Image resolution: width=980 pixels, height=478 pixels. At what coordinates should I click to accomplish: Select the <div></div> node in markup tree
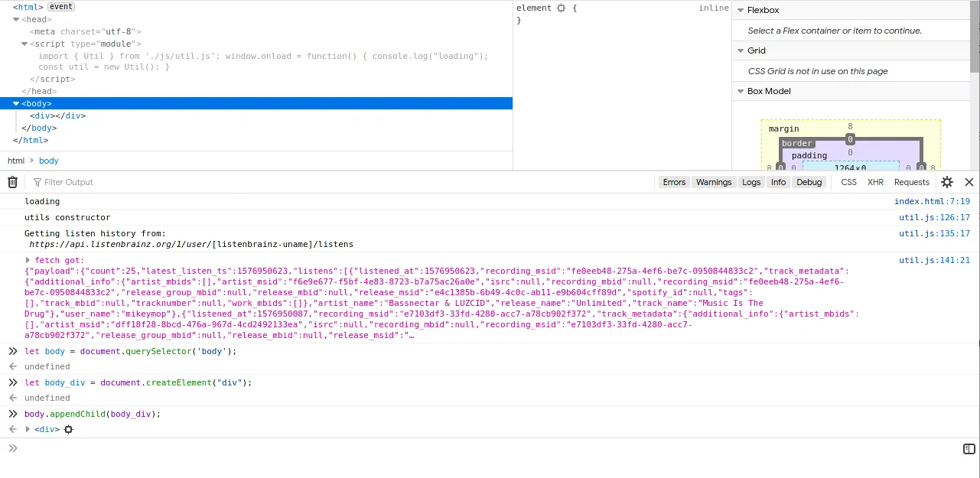(57, 116)
